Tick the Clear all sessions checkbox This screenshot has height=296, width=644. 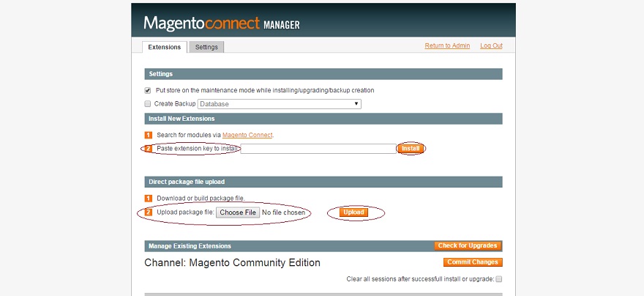[x=498, y=279]
